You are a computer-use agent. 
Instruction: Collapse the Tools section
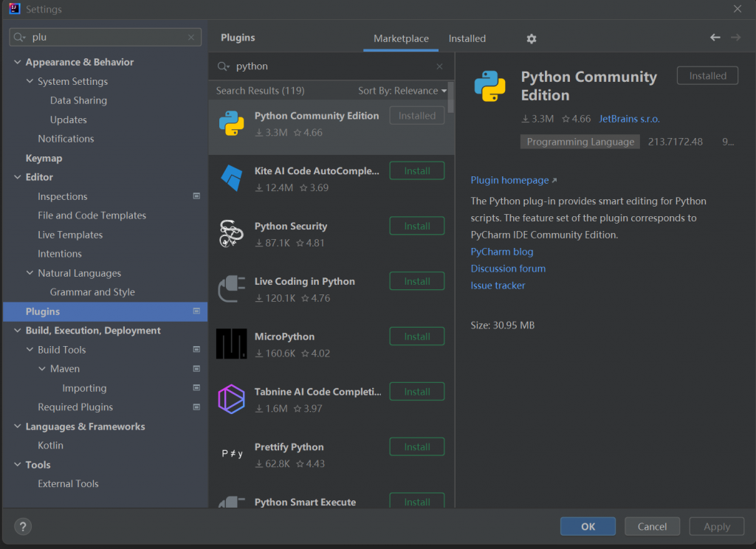click(18, 465)
